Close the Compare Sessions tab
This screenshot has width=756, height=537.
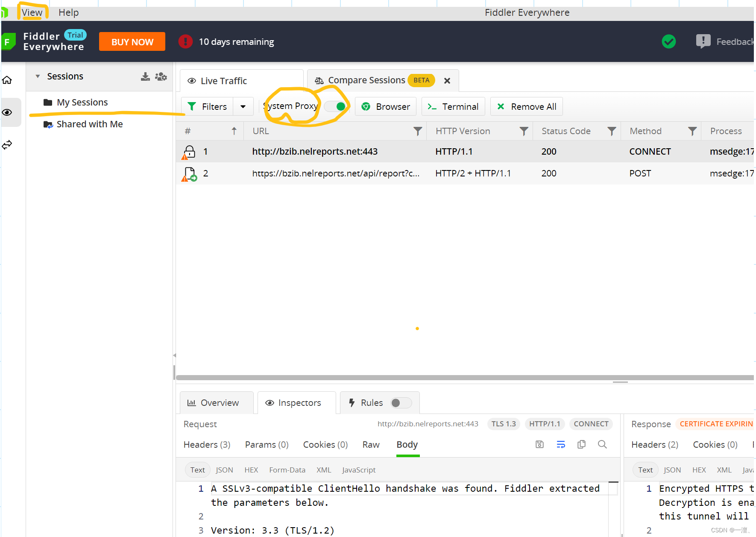(x=447, y=81)
